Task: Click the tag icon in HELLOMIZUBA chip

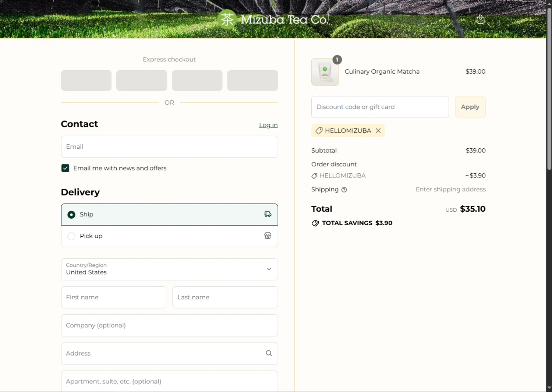Action: click(319, 131)
